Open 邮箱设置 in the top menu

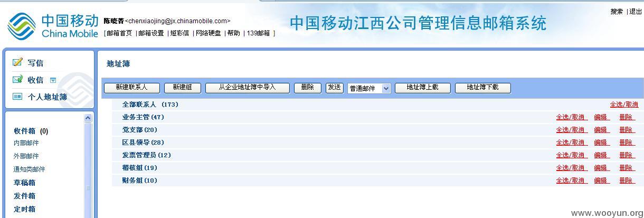(x=151, y=33)
